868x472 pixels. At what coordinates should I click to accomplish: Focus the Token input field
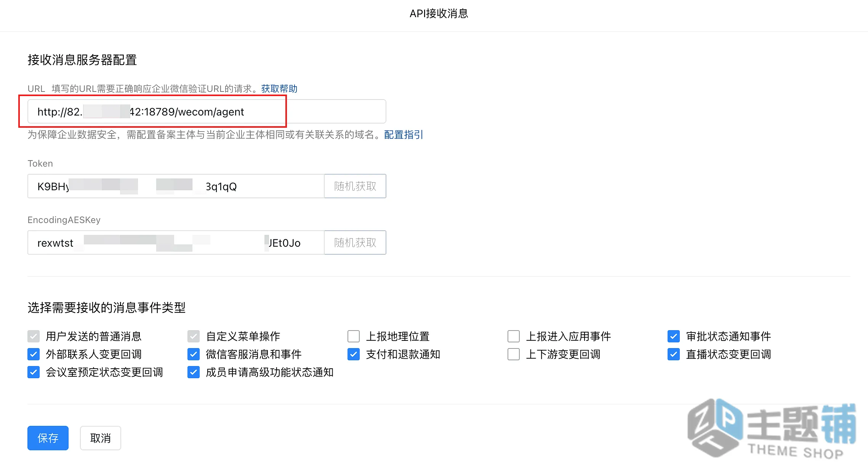[176, 186]
